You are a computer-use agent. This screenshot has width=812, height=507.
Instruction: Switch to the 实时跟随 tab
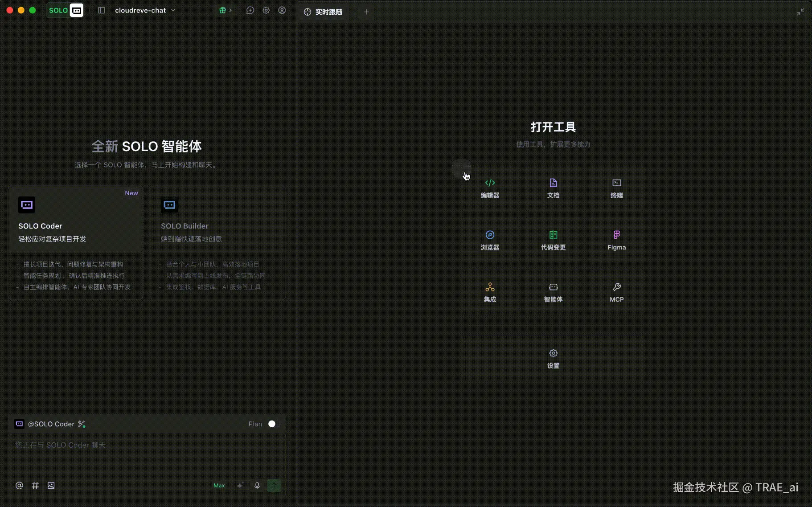point(324,12)
